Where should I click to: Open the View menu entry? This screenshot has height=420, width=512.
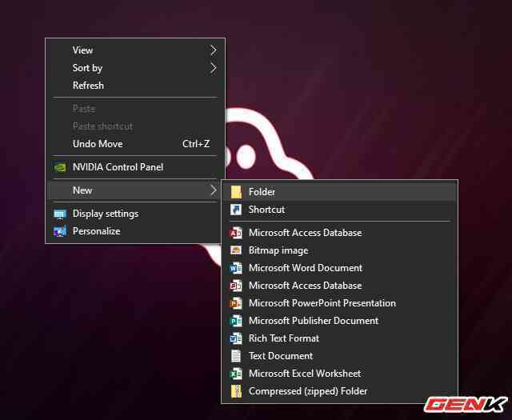(135, 50)
